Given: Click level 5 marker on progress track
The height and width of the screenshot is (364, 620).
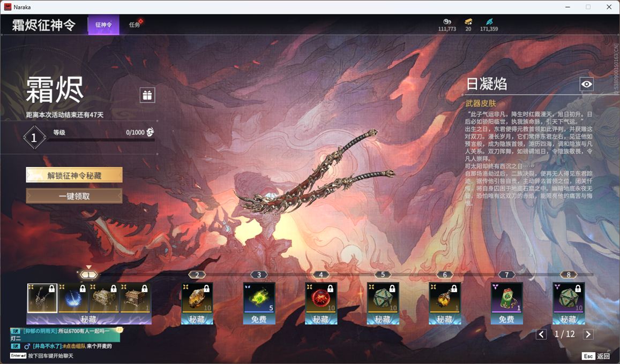Looking at the screenshot, I should (383, 275).
